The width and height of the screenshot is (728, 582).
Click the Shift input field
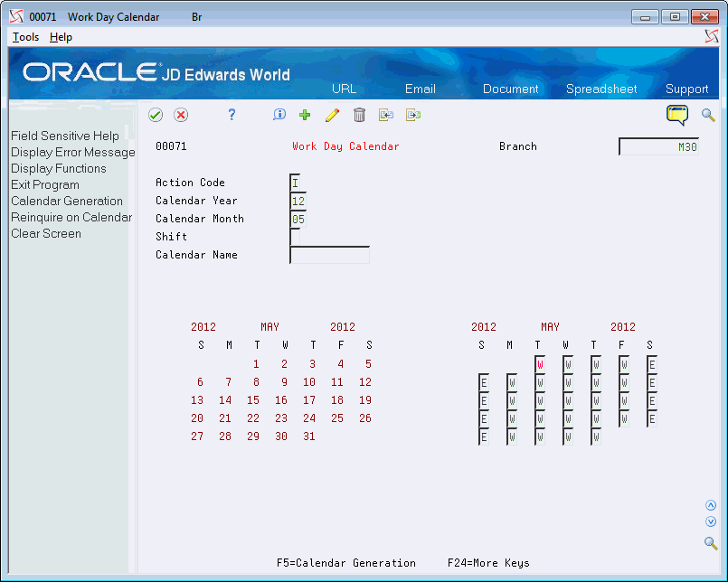coord(295,237)
